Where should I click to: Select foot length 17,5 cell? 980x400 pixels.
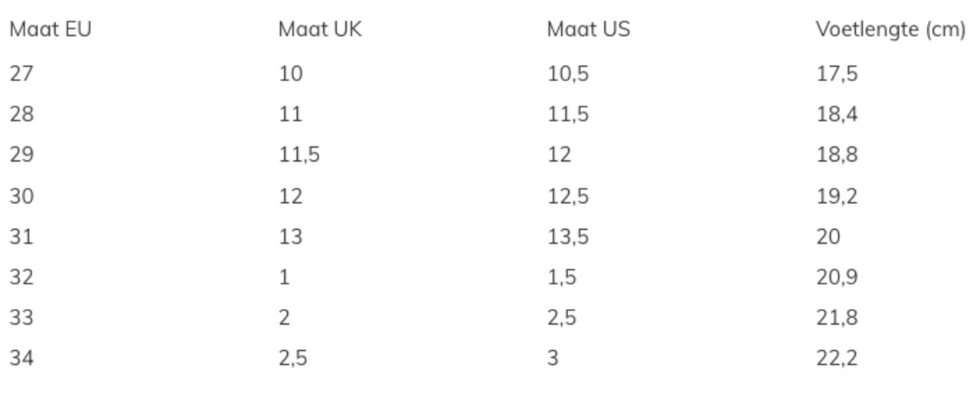[837, 74]
